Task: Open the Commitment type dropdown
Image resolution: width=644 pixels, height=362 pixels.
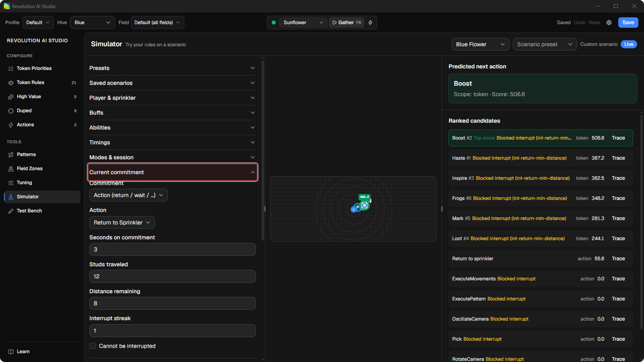Action: coord(128,195)
